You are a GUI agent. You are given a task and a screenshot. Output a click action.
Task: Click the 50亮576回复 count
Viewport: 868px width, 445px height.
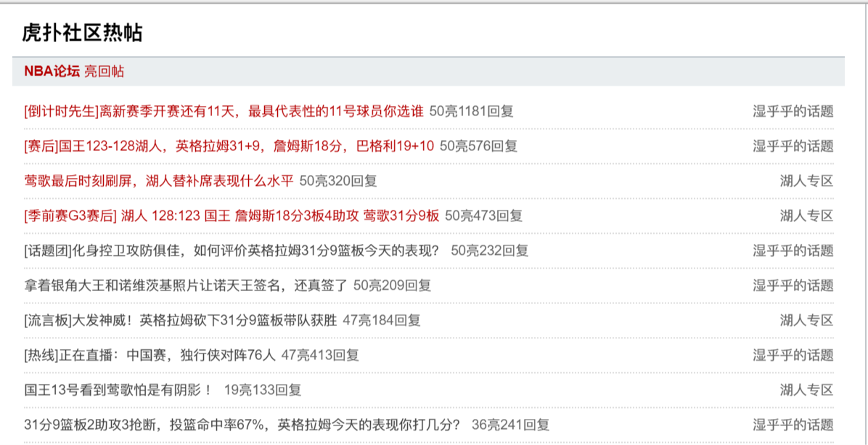(x=478, y=146)
